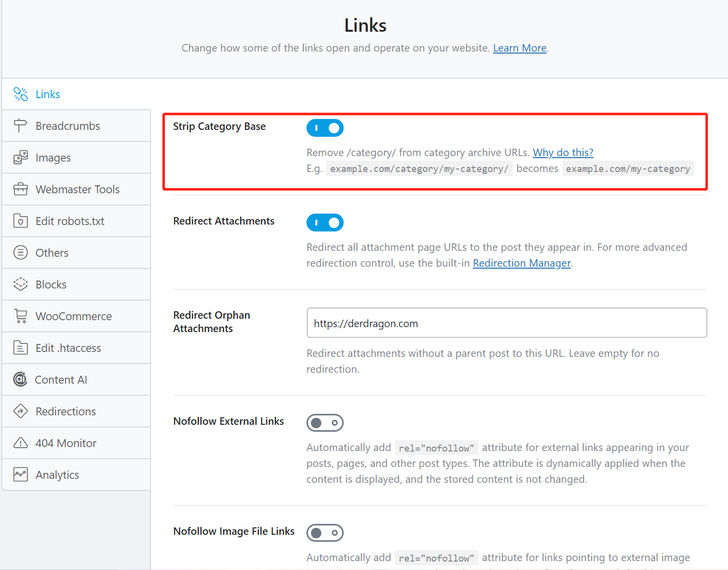Click the Webmaster Tools toolbox icon
This screenshot has height=570, width=728.
point(20,189)
